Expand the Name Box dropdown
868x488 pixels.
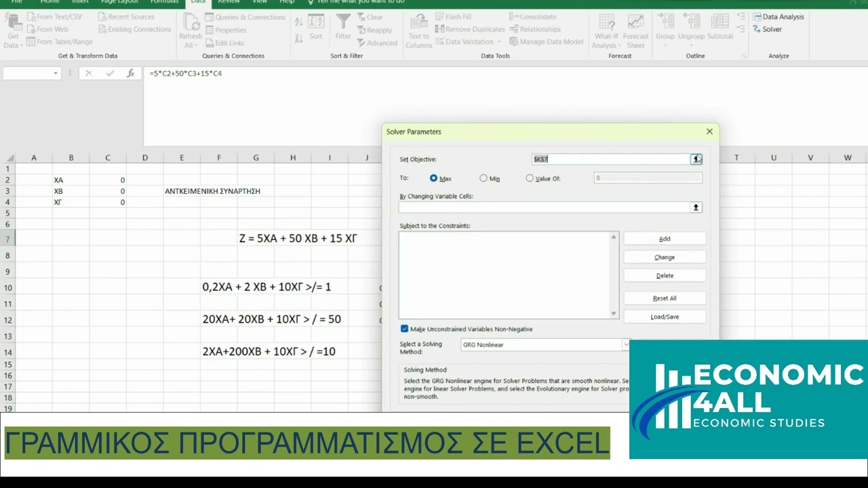click(x=56, y=73)
